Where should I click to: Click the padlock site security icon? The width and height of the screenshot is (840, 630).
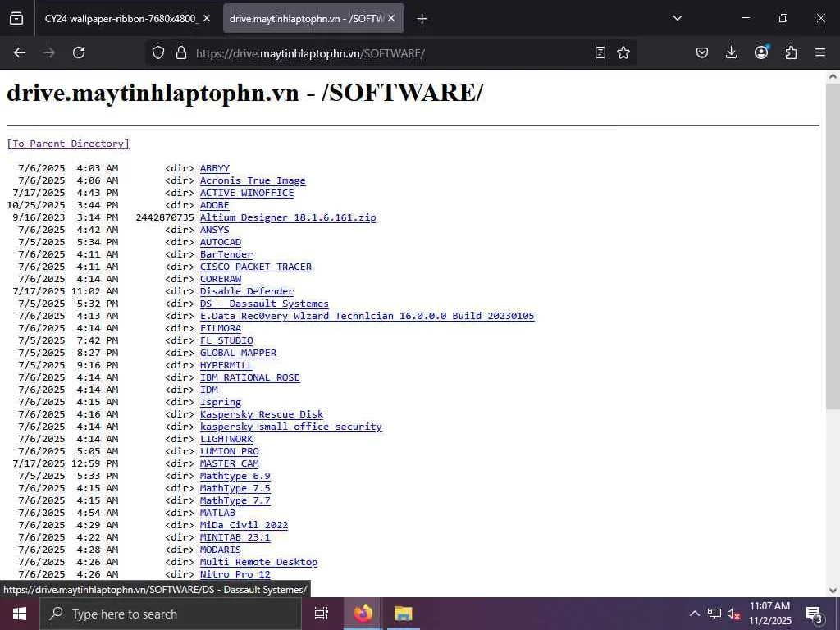tap(181, 52)
